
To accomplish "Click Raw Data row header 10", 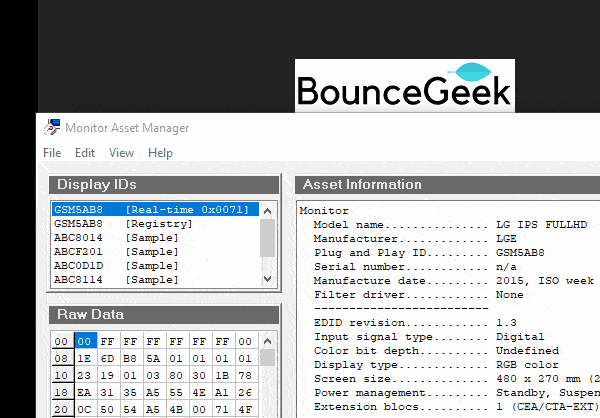I will [x=62, y=375].
